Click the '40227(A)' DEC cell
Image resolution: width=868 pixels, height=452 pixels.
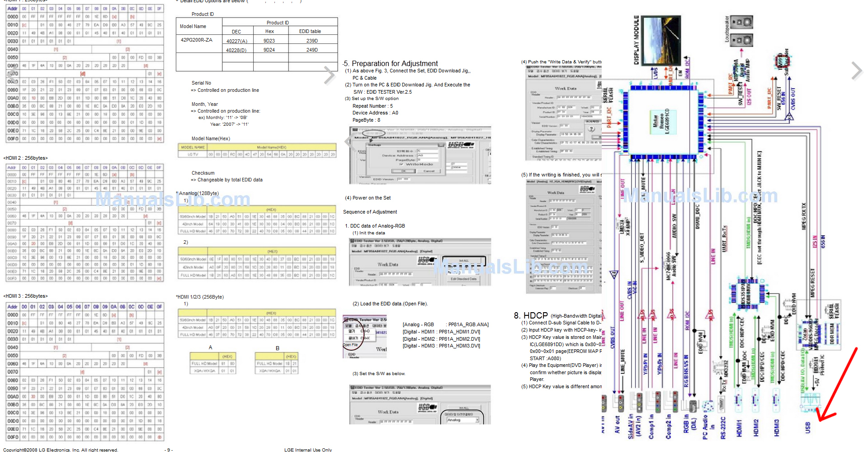click(236, 41)
